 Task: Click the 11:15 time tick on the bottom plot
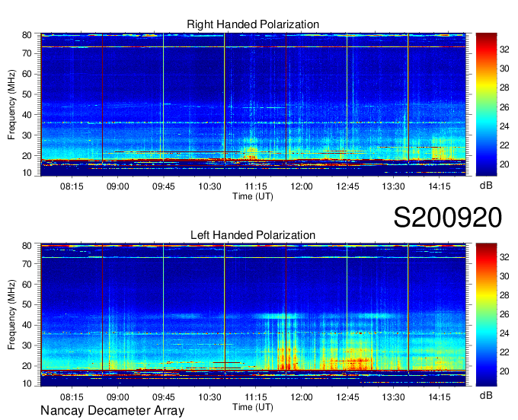255,397
